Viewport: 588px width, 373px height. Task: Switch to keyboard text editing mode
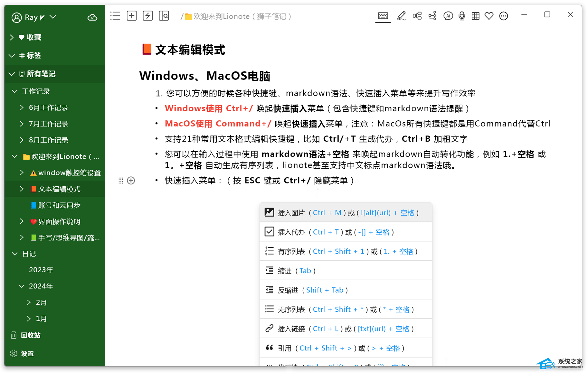coord(383,16)
